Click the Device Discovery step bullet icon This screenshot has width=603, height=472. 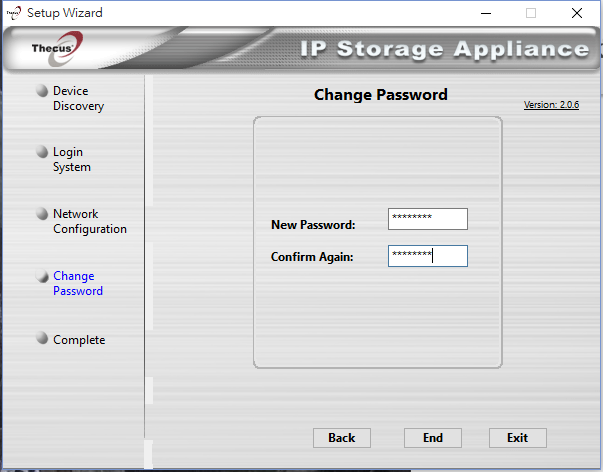pos(42,91)
